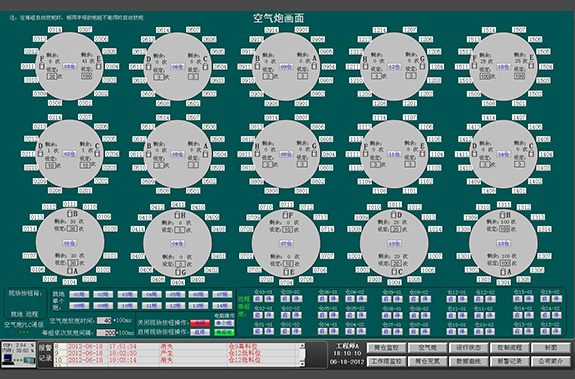Click cannon icon D in silo 02 circle
575x379 pixels.
click(x=40, y=153)
